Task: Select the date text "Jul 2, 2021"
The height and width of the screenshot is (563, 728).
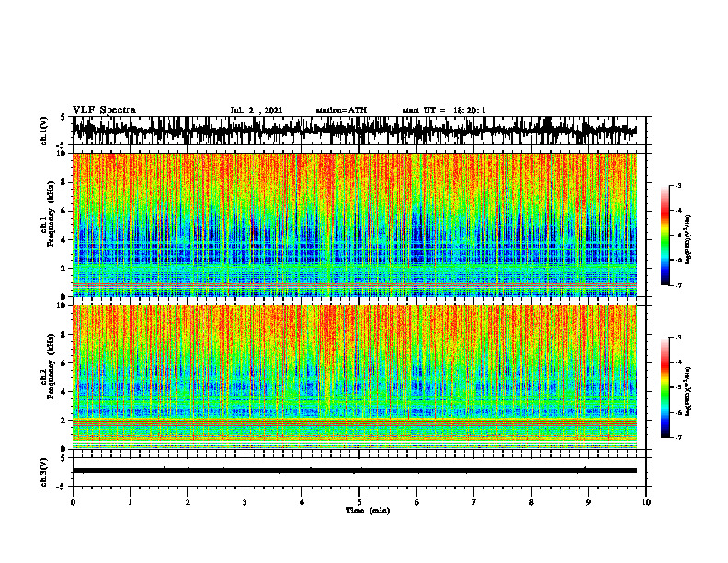Action: pos(256,110)
